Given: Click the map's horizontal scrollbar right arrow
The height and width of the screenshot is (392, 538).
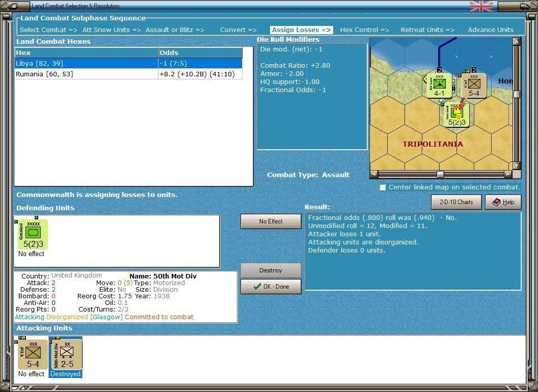Looking at the screenshot, I should pyautogui.click(x=508, y=174).
